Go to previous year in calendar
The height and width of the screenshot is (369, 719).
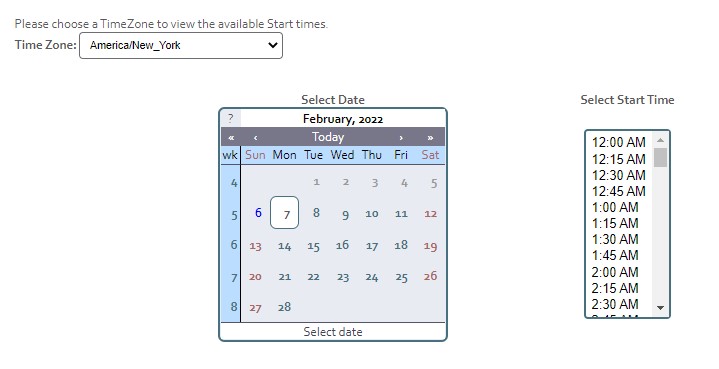[231, 137]
